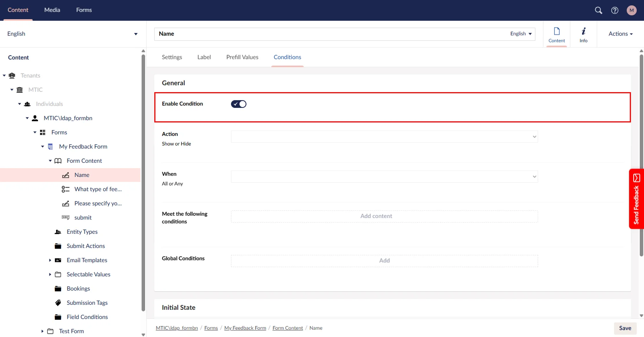Expand the Email Templates tree node

pos(50,260)
